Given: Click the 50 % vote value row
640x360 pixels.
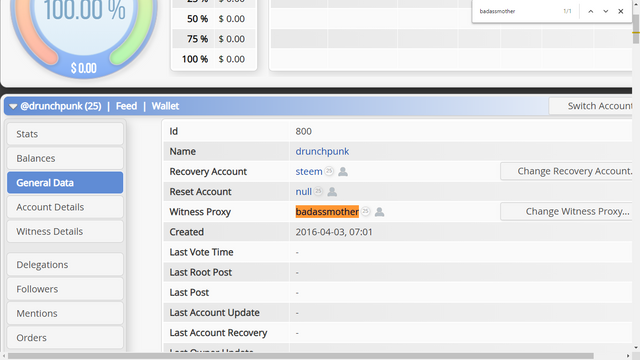Looking at the screenshot, I should (214, 19).
